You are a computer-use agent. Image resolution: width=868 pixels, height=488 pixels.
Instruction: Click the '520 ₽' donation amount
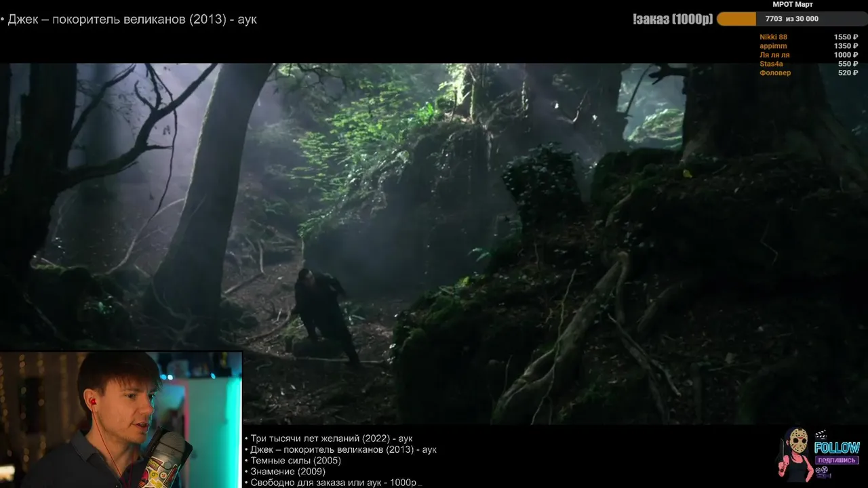pyautogui.click(x=848, y=73)
